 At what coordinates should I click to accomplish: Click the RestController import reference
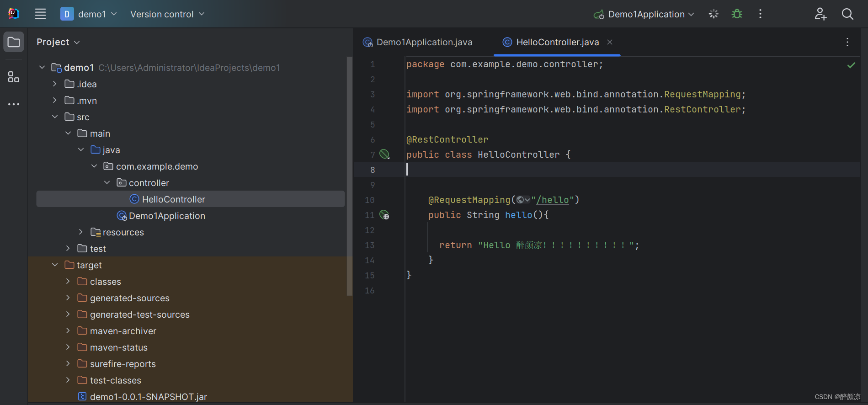702,109
